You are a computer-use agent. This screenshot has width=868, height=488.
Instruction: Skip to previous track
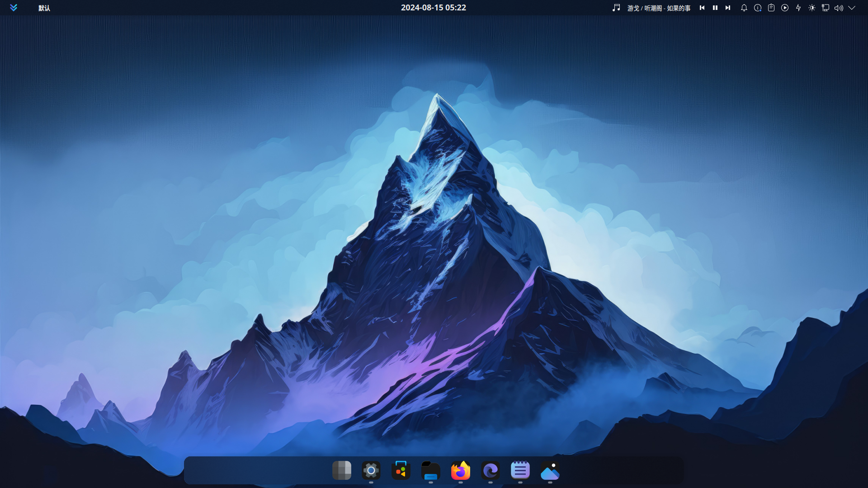(702, 8)
